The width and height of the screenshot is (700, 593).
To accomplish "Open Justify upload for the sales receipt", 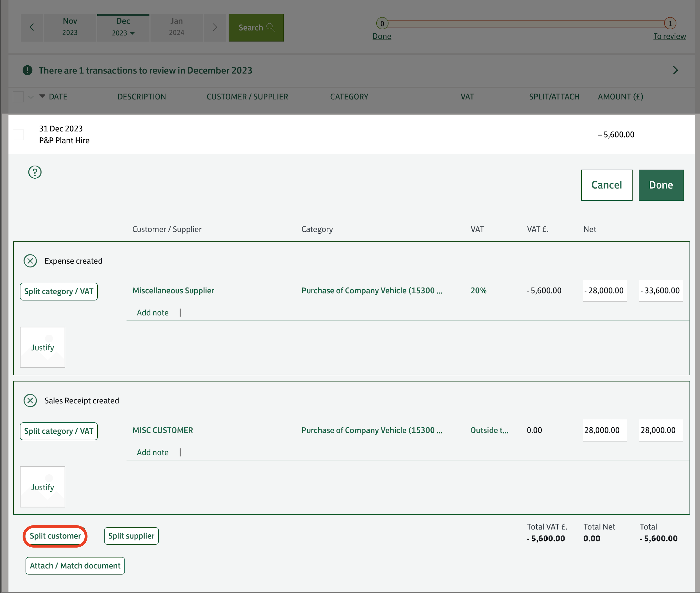I will coord(42,487).
